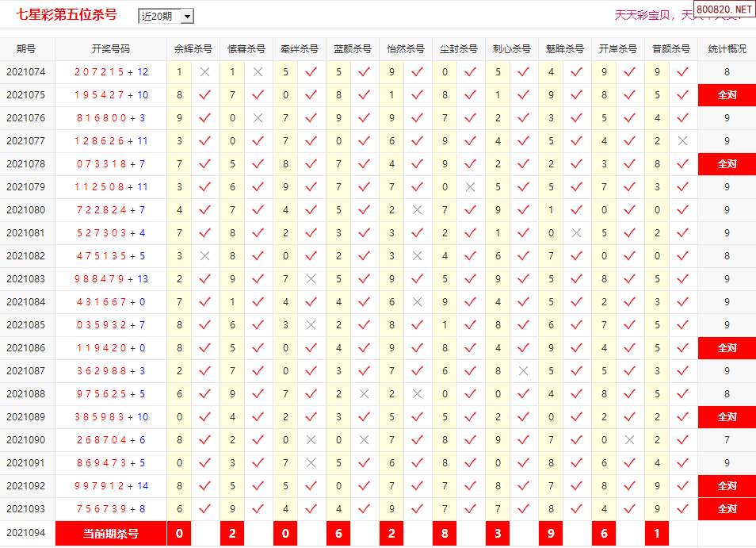
Task: Click the X mark in row 2021080
Action: (417, 210)
